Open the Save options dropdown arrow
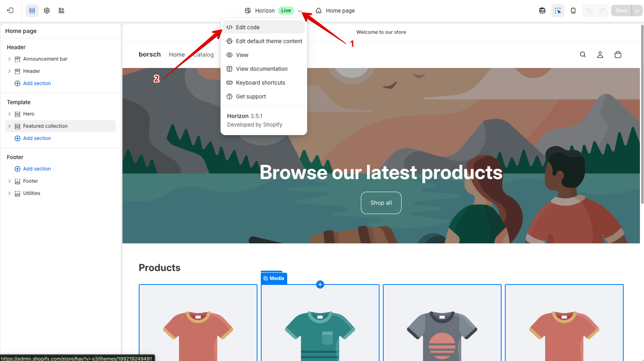The height and width of the screenshot is (361, 644). pos(637,11)
